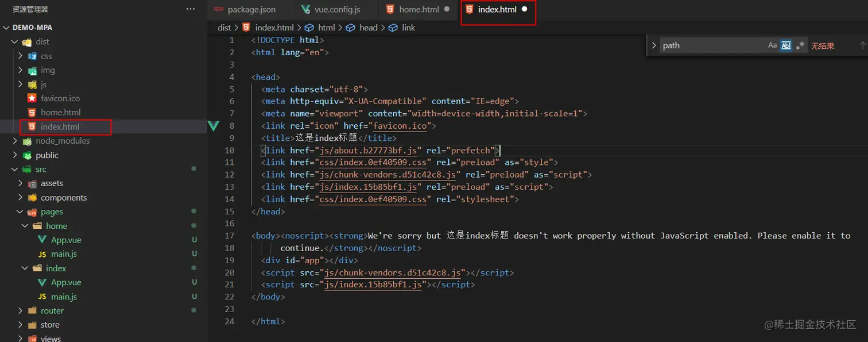Collapse the dist folder chevron
This screenshot has height=342, width=868.
pyautogui.click(x=14, y=42)
